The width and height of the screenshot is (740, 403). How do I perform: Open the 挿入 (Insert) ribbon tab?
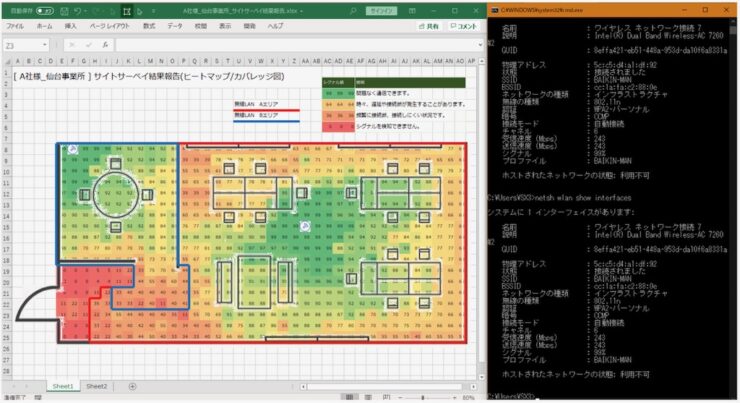tap(71, 26)
